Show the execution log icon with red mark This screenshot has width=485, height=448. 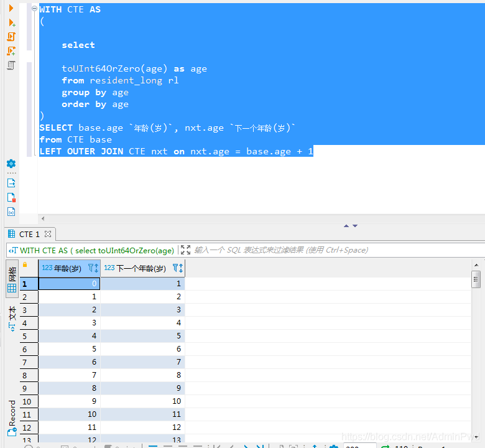tap(11, 197)
